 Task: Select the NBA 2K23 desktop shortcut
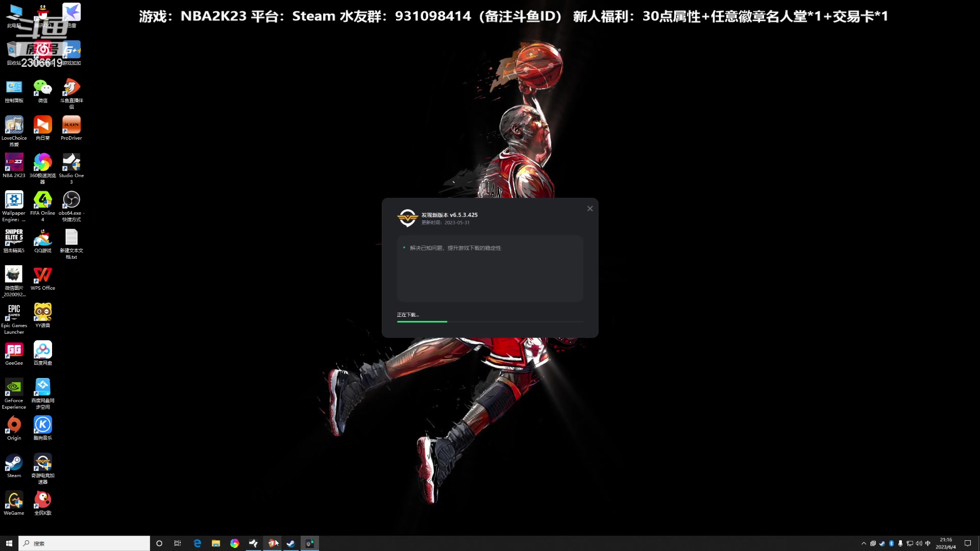pos(14,166)
